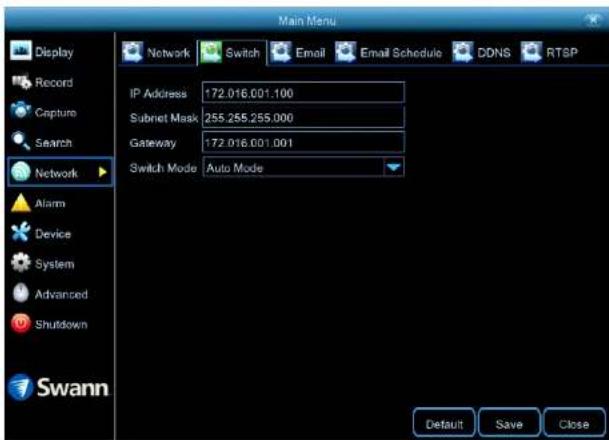Select the Switch tab label
This screenshot has height=440, width=609.
pos(242,53)
